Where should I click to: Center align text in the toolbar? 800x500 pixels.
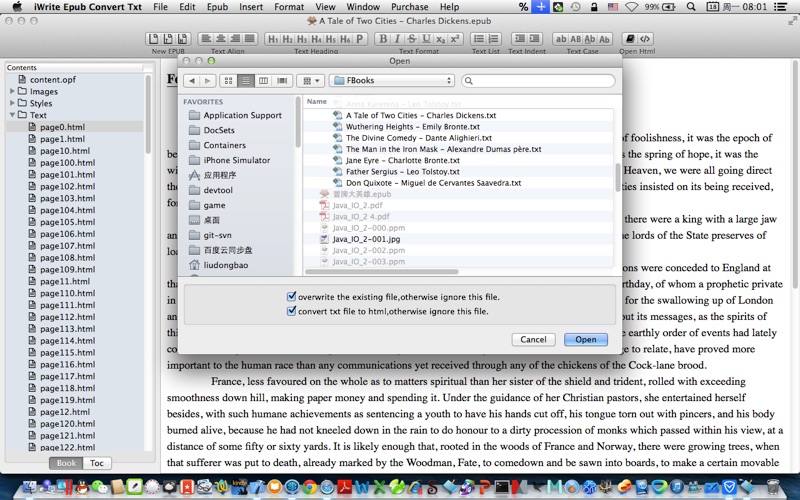click(x=220, y=39)
